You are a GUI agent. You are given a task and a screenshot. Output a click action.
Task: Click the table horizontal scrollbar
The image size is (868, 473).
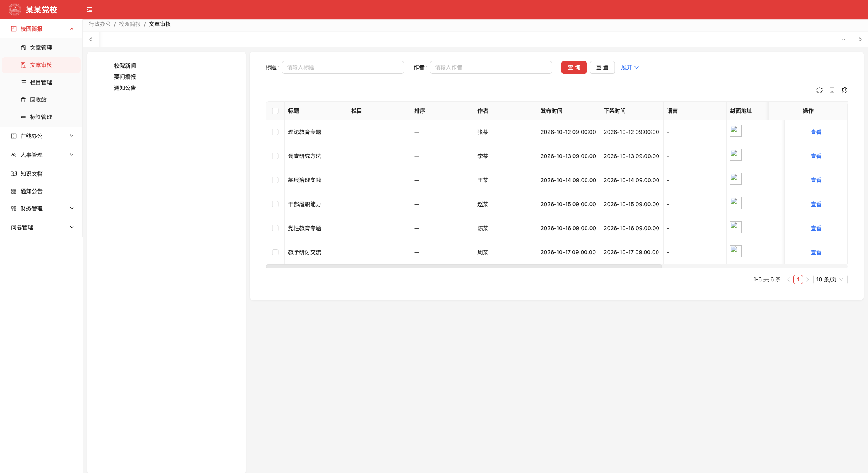click(464, 266)
